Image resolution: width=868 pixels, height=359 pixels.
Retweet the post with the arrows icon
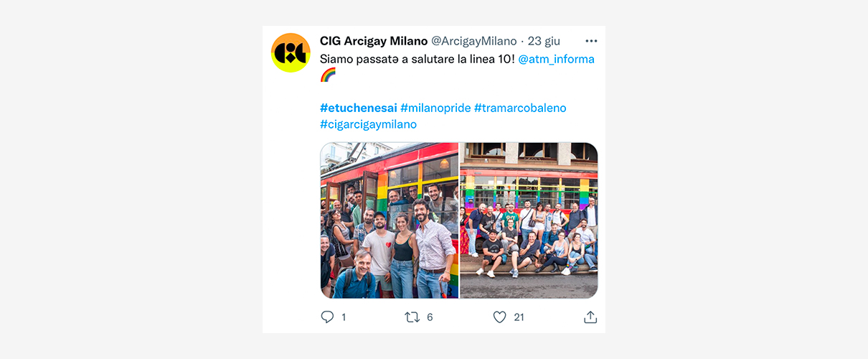point(412,317)
